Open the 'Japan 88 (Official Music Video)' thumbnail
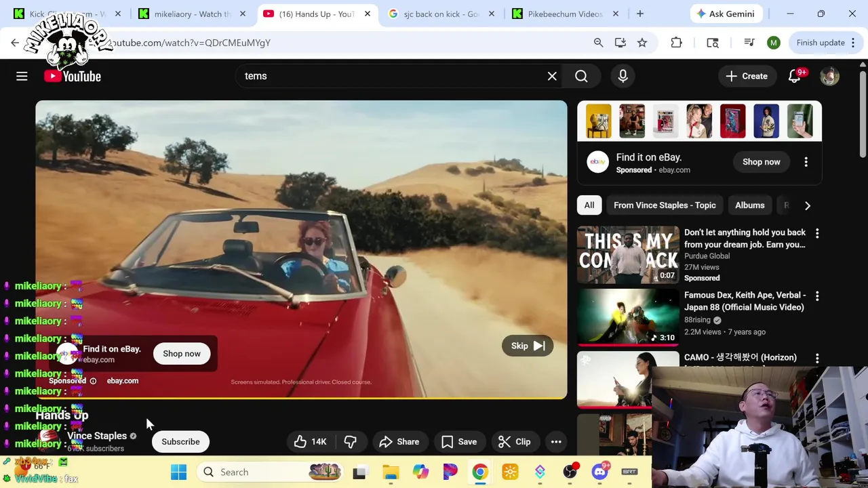 coord(628,316)
